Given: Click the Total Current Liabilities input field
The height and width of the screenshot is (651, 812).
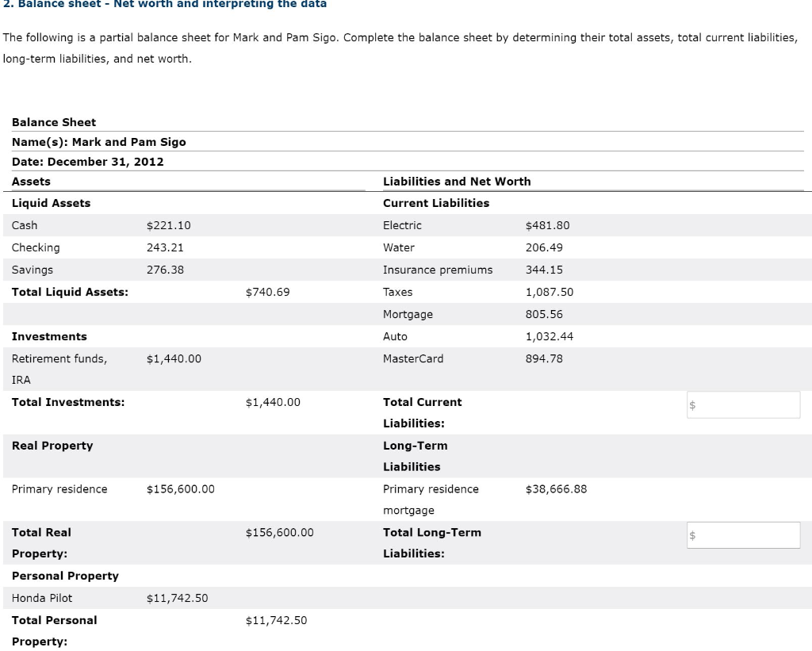Looking at the screenshot, I should [742, 404].
